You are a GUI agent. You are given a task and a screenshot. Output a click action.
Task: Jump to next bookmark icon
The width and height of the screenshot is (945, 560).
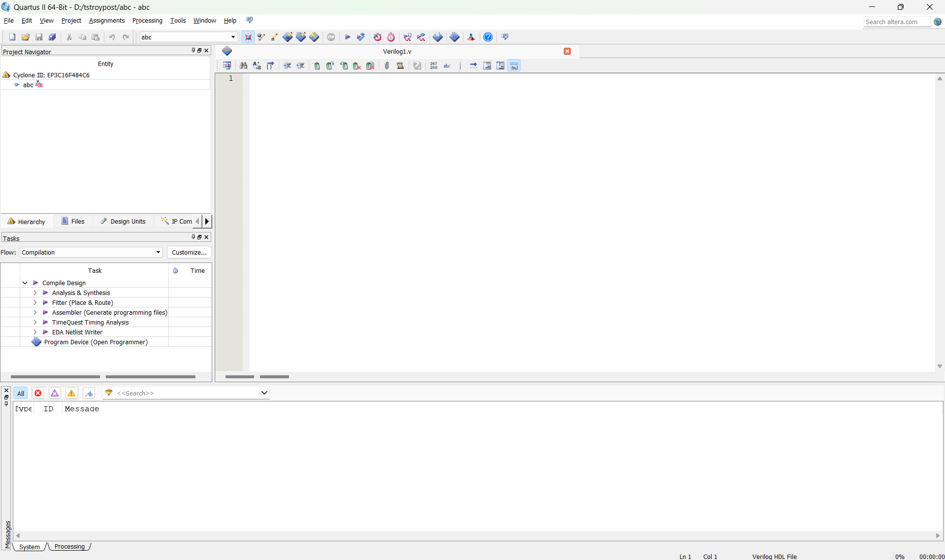pos(330,66)
